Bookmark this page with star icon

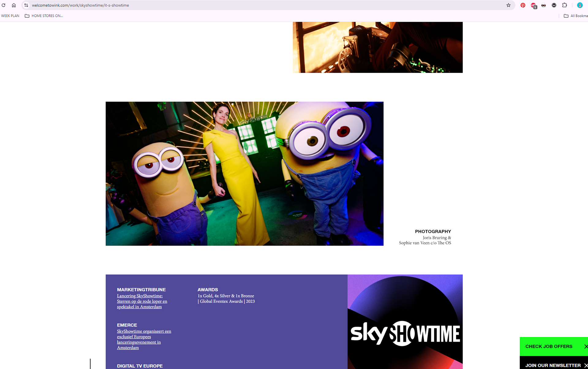pos(508,5)
